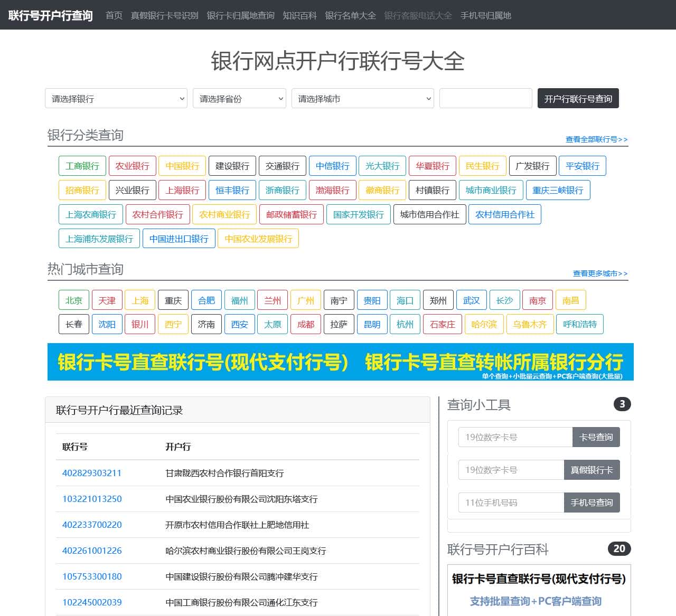This screenshot has width=676, height=616.
Task: Pick the 光大银行 bank tag
Action: (382, 166)
